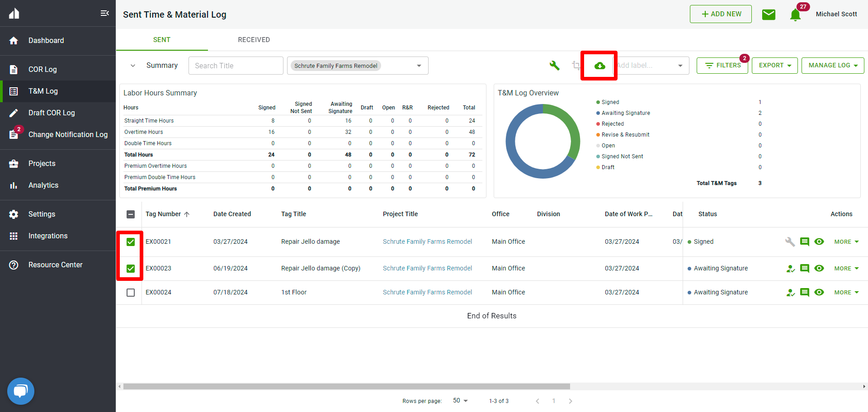Click the signature icon for EX00024 row
Screen dimensions: 868x412
tap(790, 293)
